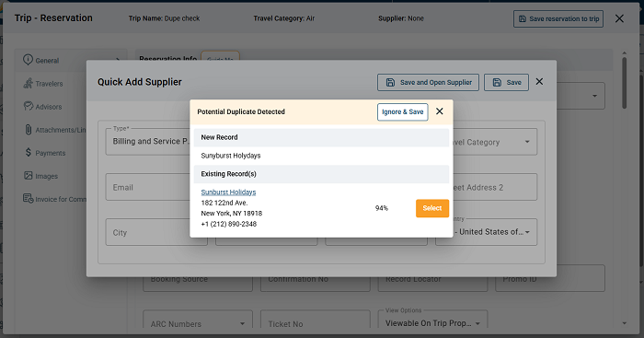Click the Advisors chat icon

click(x=28, y=106)
